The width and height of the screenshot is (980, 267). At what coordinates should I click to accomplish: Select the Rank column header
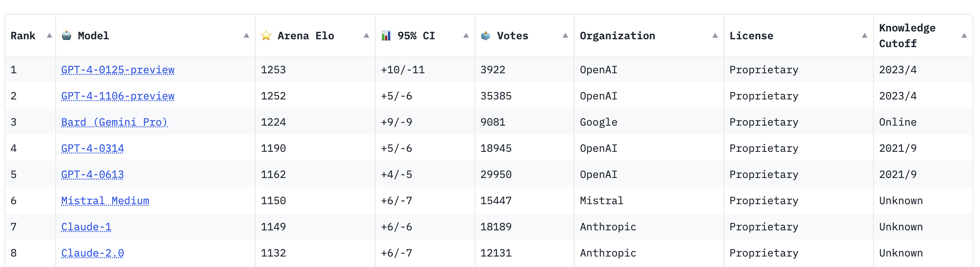click(x=23, y=36)
